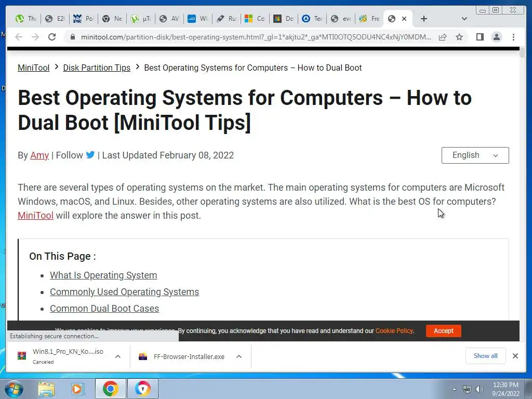This screenshot has height=399, width=532.
Task: Open the Cookie Policy link
Action: 394,331
